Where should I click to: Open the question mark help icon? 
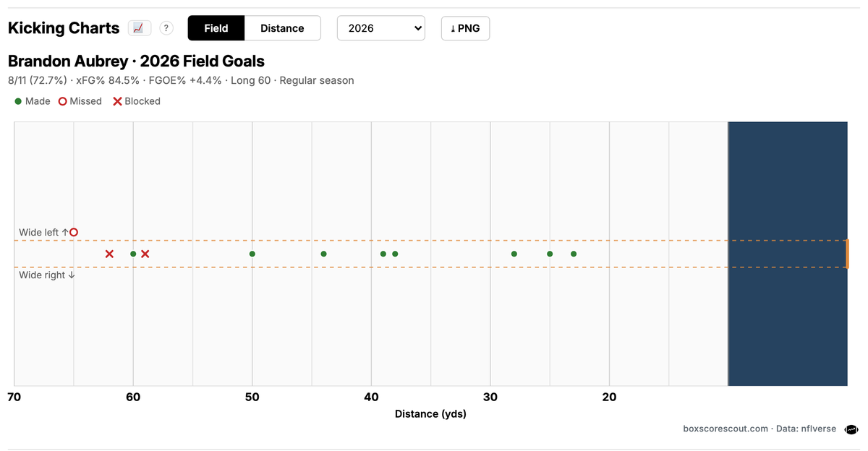point(166,28)
